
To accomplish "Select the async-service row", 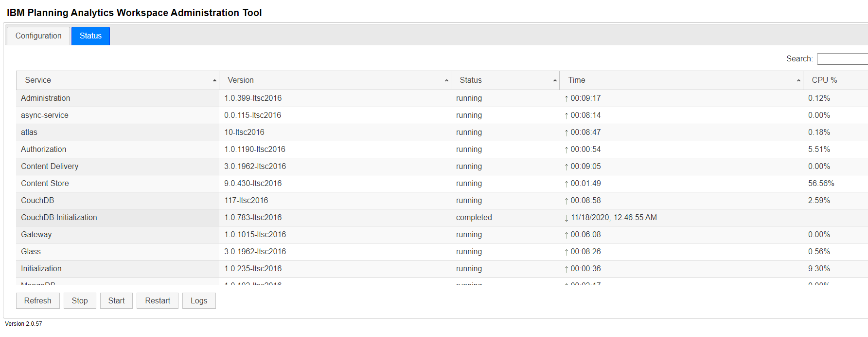I will tap(442, 115).
